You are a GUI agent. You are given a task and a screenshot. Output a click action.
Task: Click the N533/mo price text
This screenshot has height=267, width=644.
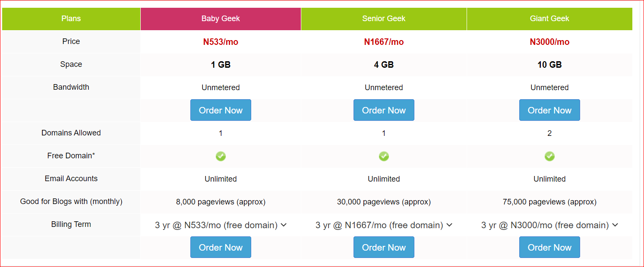(x=221, y=42)
